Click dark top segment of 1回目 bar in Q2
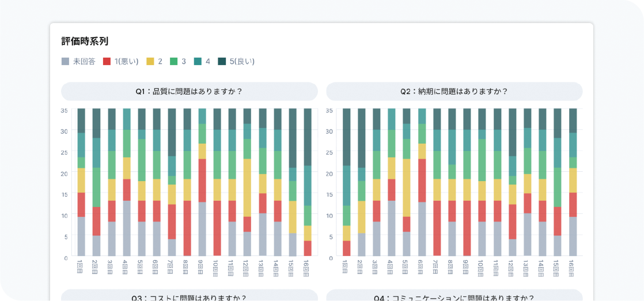Image resolution: width=644 pixels, height=301 pixels. pos(347,137)
